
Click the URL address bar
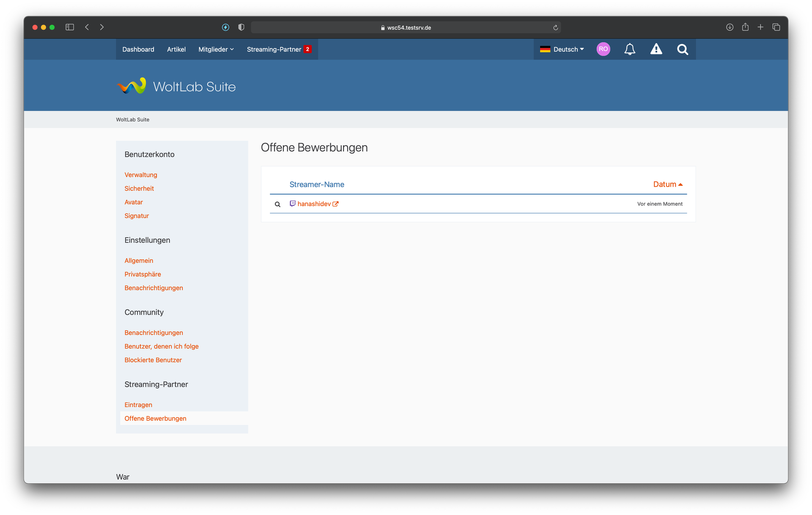405,28
